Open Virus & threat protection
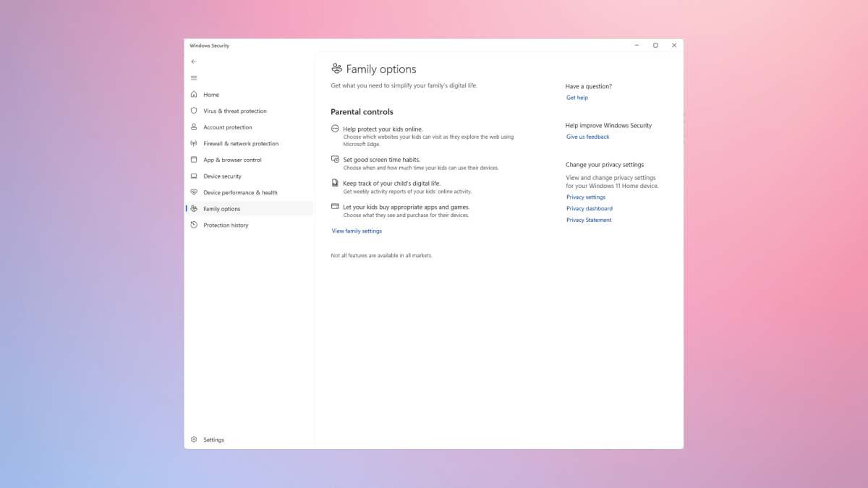Viewport: 868px width, 488px height. click(x=249, y=111)
